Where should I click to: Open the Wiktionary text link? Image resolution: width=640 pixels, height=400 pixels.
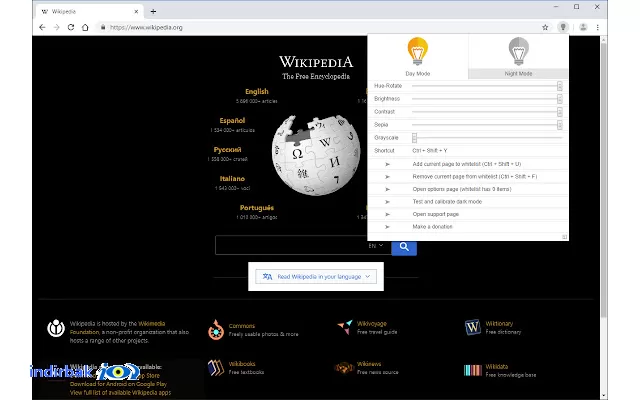point(499,324)
